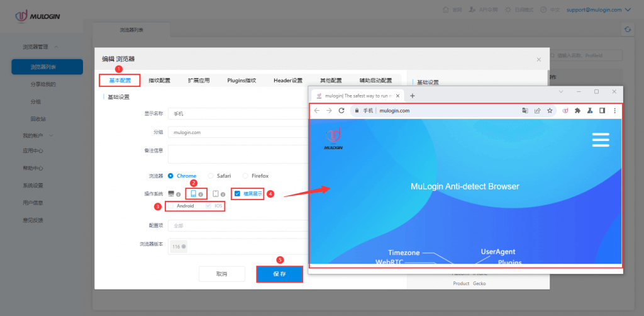Click the share page icon in address bar
This screenshot has height=316, width=644.
point(537,111)
